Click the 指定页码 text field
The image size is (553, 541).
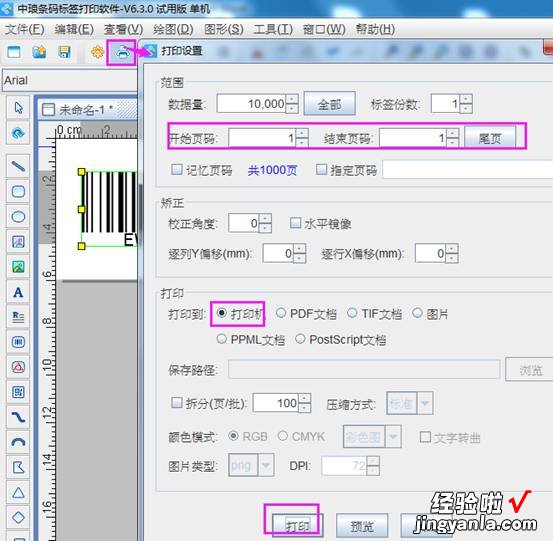(468, 170)
